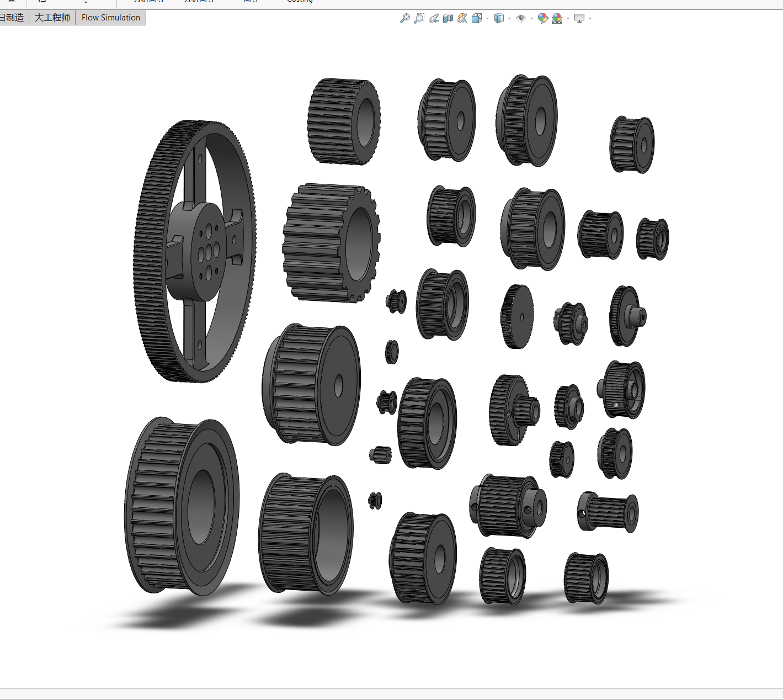Click the Display Style cube icon
Image resolution: width=783 pixels, height=700 pixels.
(x=499, y=18)
